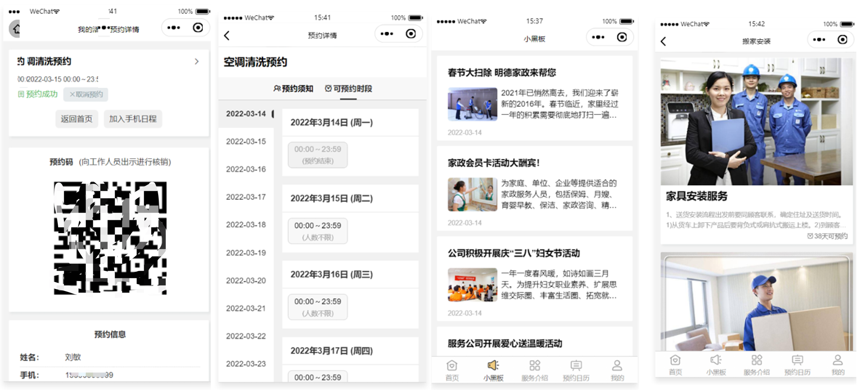This screenshot has width=868, height=390.
Task: Select date 2022-03-16 in date list
Action: point(246,169)
